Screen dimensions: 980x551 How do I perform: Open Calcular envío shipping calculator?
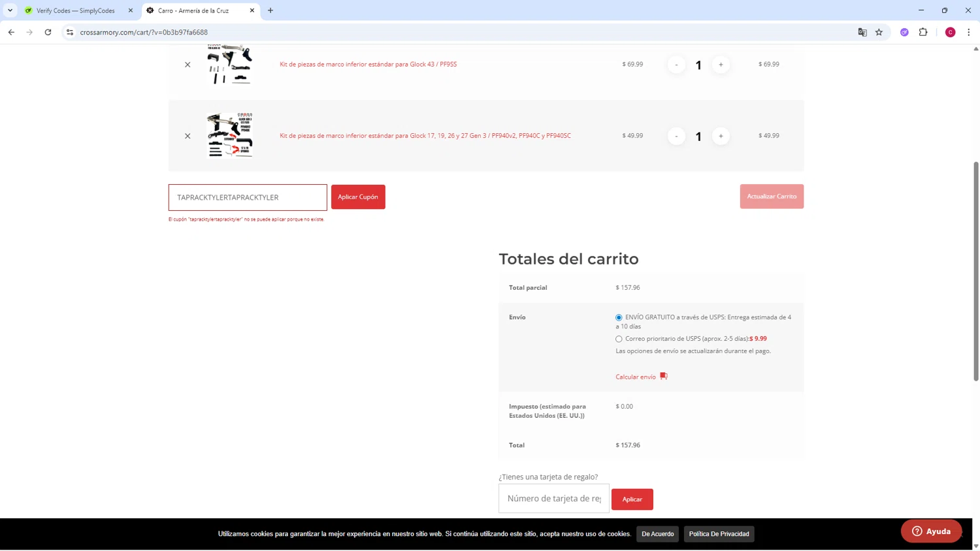coord(636,377)
